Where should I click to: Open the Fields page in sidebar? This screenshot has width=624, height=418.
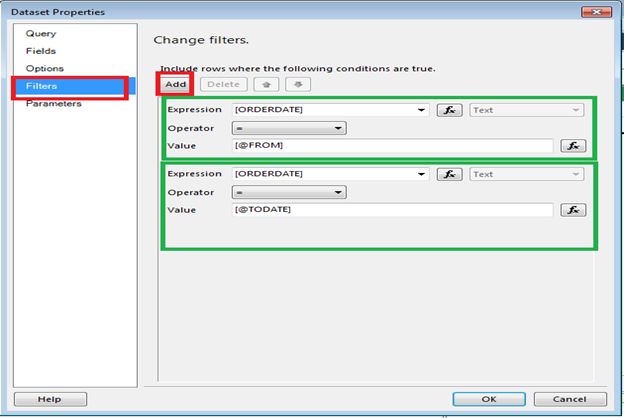tap(41, 51)
